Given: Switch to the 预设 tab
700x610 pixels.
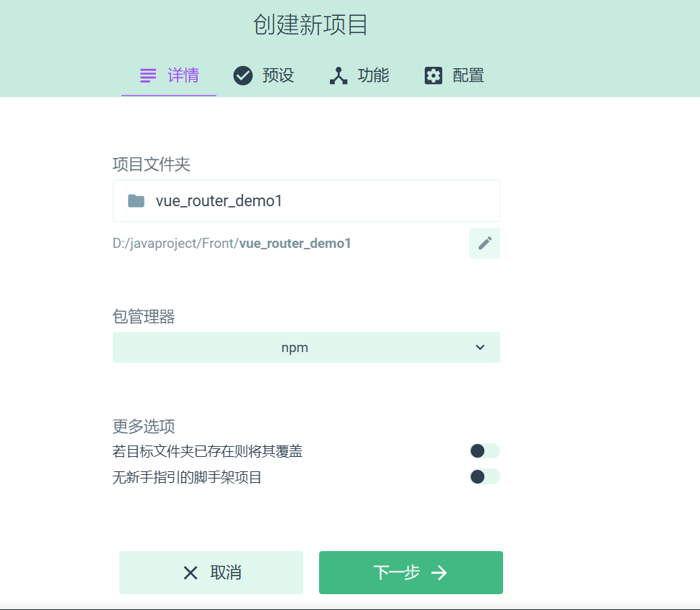Looking at the screenshot, I should [x=264, y=75].
